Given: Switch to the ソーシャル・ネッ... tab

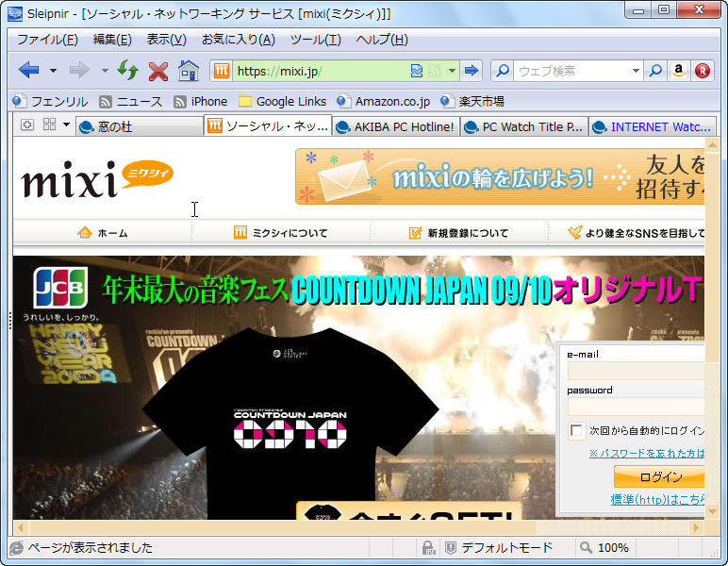Looking at the screenshot, I should 268,125.
